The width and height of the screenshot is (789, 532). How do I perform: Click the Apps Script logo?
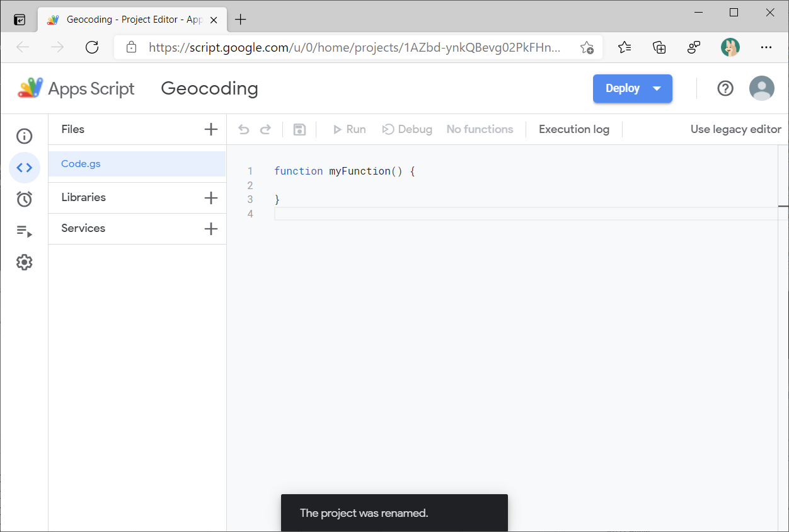tap(76, 88)
